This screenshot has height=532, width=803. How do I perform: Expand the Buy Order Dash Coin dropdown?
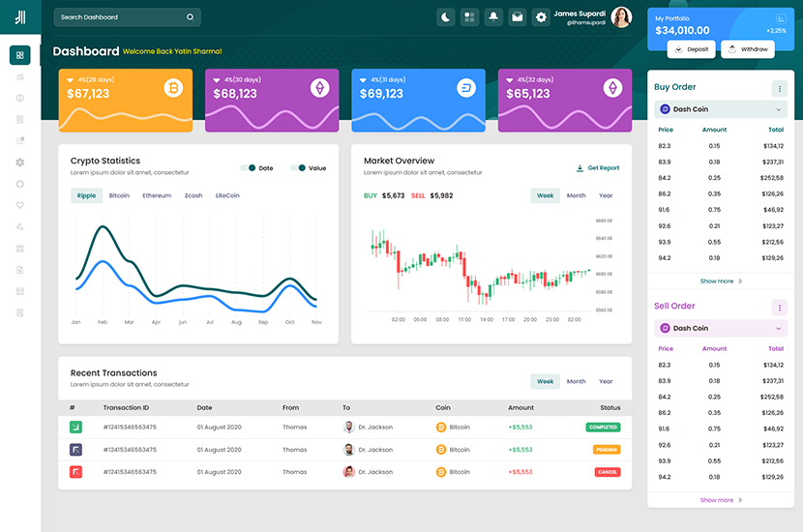click(721, 109)
